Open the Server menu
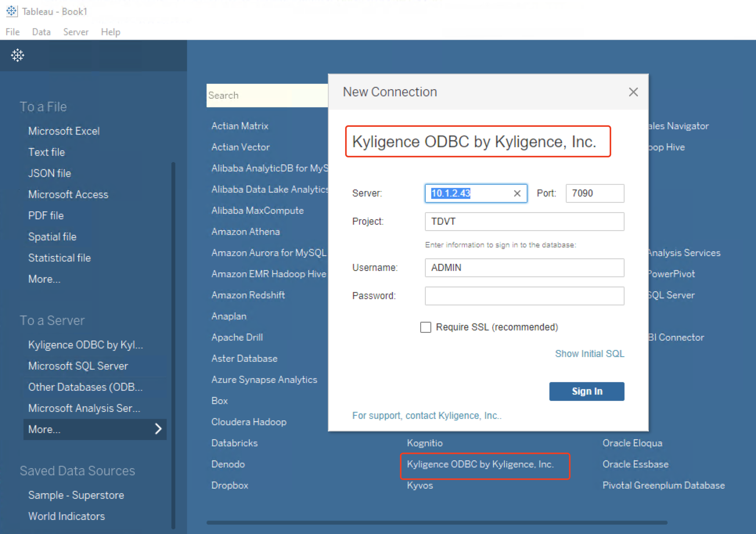Viewport: 756px width, 534px height. click(76, 32)
